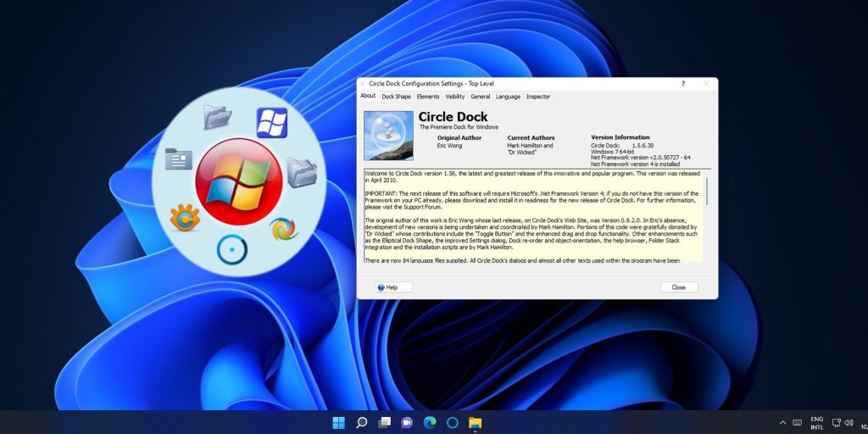Click the Windows Start button on the taskbar
868x434 pixels.
[x=339, y=422]
